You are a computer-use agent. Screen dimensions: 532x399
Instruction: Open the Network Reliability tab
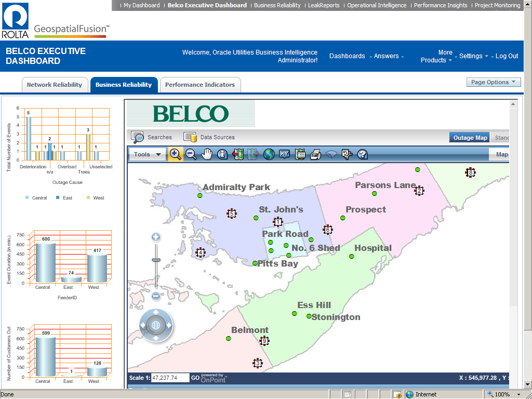(x=55, y=85)
